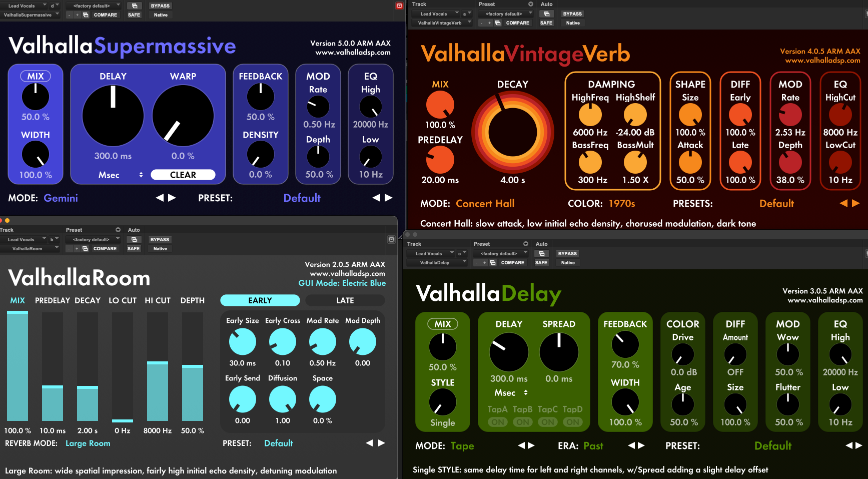Open factory default preset dropdown in VintageVerb
This screenshot has height=479, width=868.
507,14
